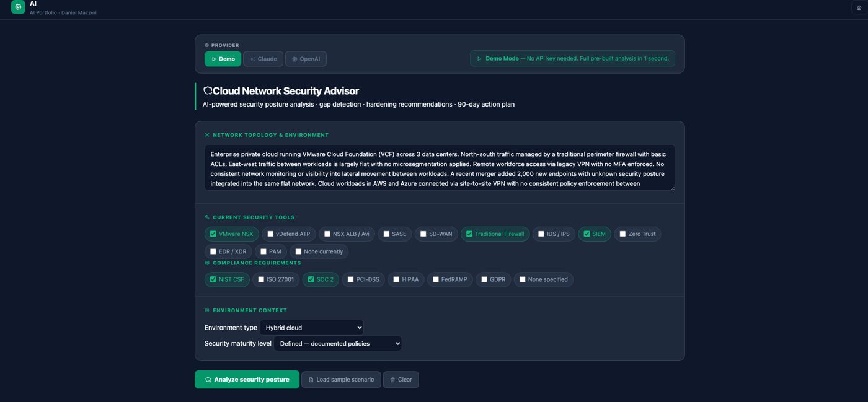868x402 pixels.
Task: Check the FedRAMP checkbox
Action: point(435,279)
